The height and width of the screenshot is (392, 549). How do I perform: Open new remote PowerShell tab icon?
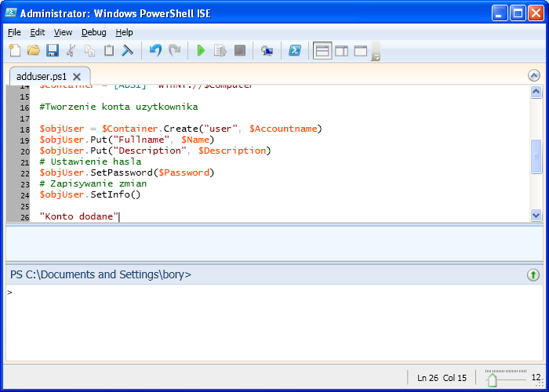pos(267,51)
